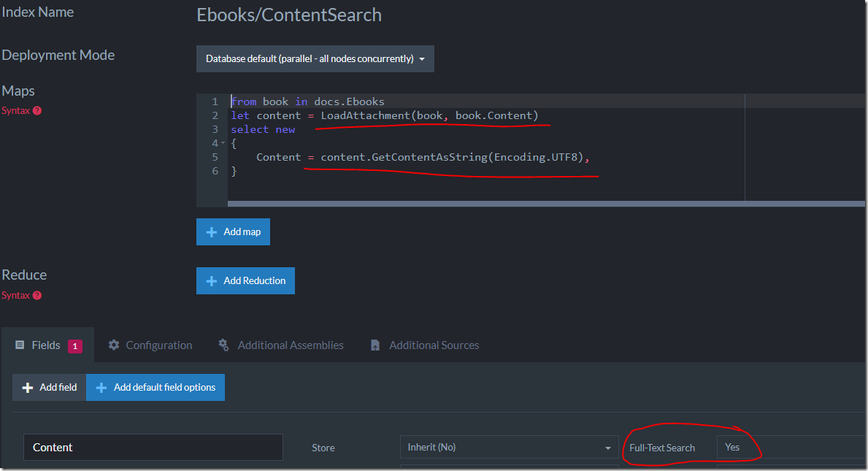Image resolution: width=868 pixels, height=471 pixels.
Task: Click the question mark icon beside Reduce Syntax
Action: (37, 296)
